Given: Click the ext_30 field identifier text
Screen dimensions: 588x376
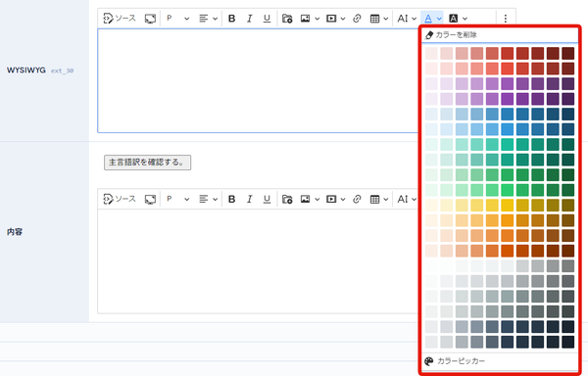Looking at the screenshot, I should [x=63, y=70].
